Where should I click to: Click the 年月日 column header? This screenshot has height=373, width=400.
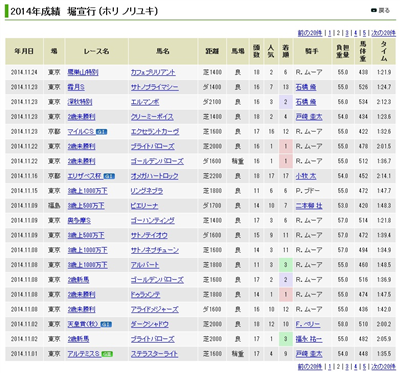tap(24, 51)
